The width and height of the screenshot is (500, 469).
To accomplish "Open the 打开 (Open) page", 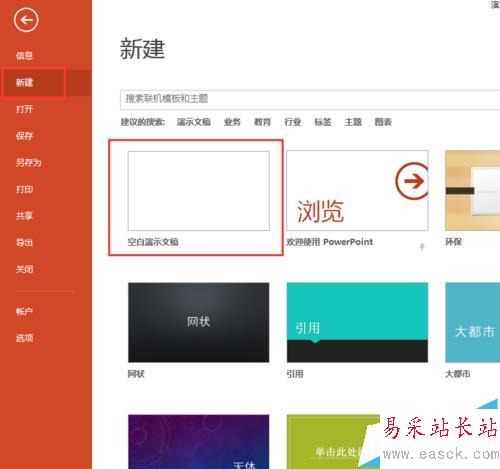I will coord(24,109).
